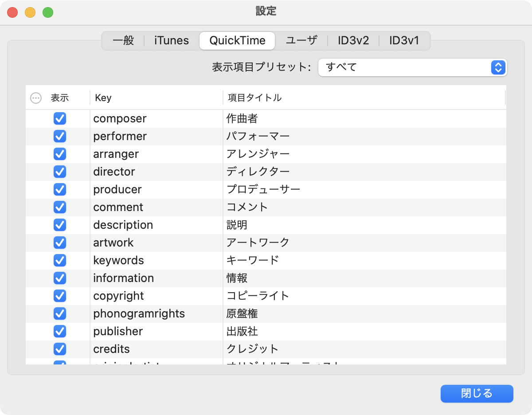
Task: Open the 表示項目プリセット dropdown
Action: (413, 67)
